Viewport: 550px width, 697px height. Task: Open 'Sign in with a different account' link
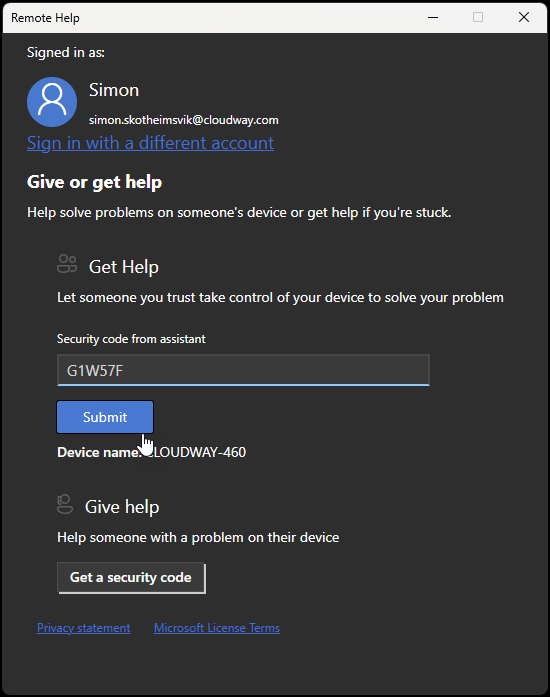pyautogui.click(x=150, y=143)
